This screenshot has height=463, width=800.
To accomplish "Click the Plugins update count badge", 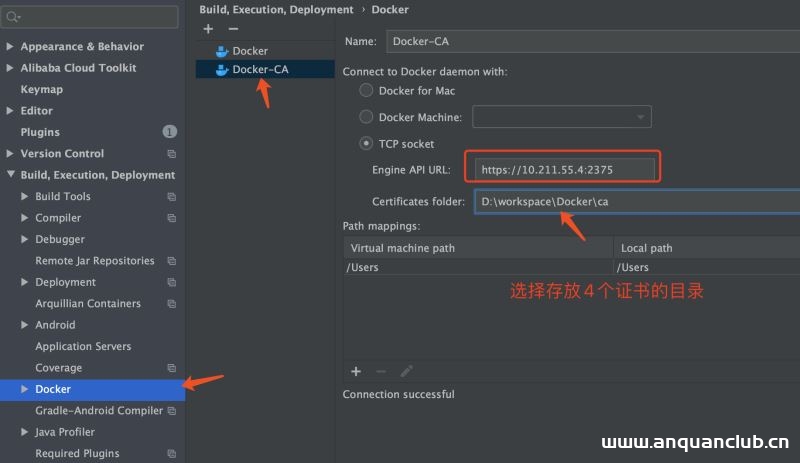I will click(169, 132).
